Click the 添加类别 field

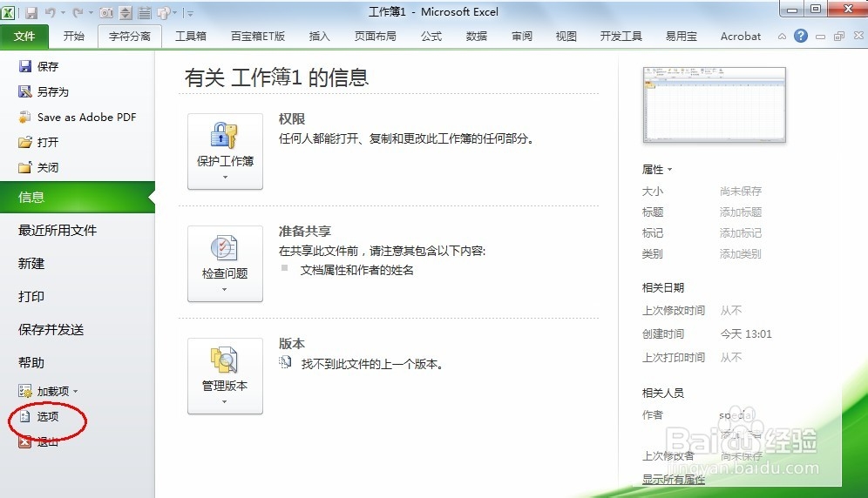click(x=741, y=254)
